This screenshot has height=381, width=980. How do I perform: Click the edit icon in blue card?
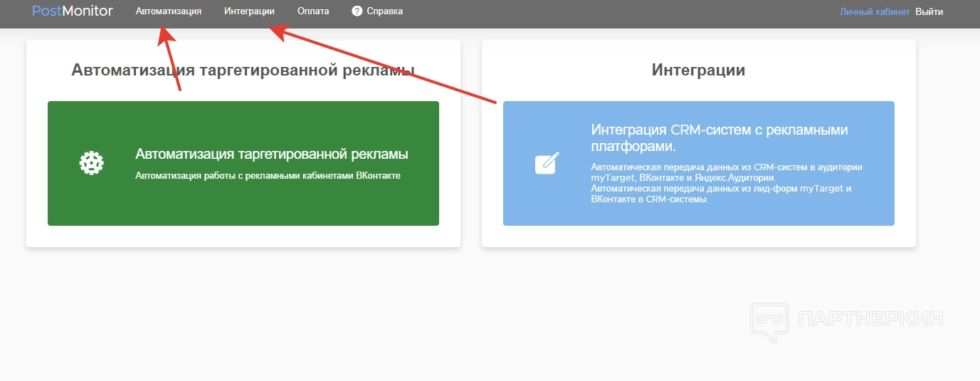[x=547, y=163]
